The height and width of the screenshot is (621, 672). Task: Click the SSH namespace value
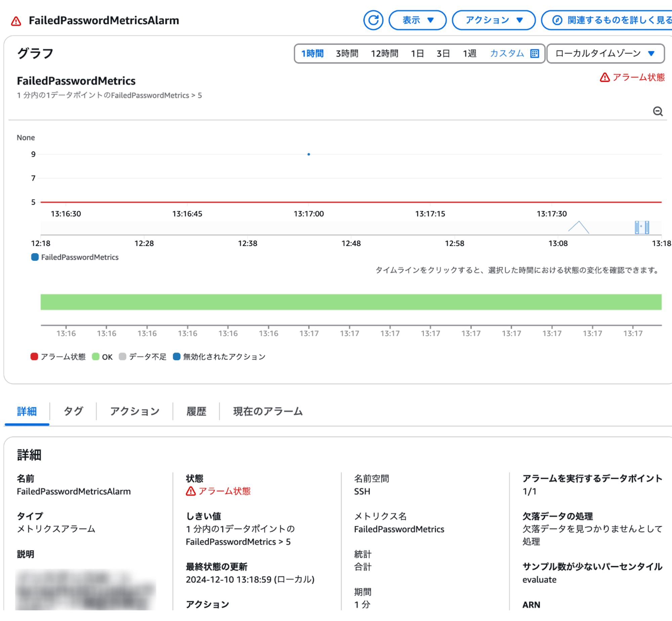click(362, 491)
